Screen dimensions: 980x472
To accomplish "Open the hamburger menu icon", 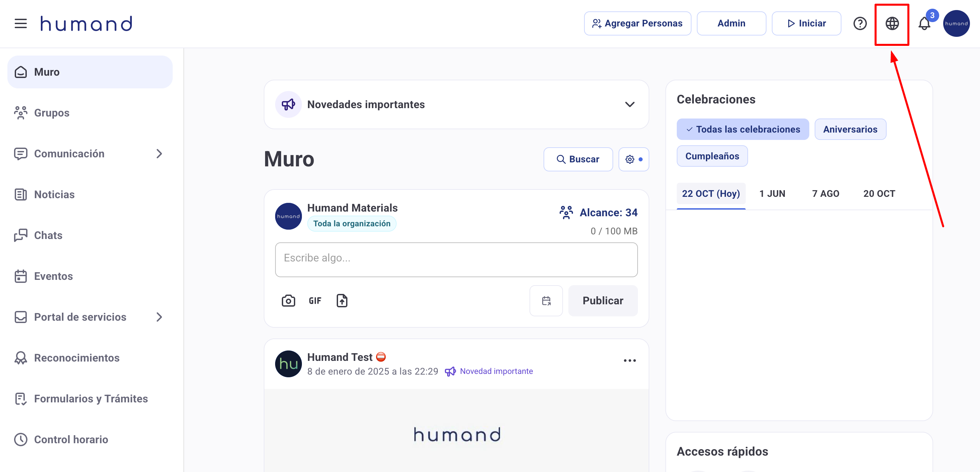I will pyautogui.click(x=20, y=23).
